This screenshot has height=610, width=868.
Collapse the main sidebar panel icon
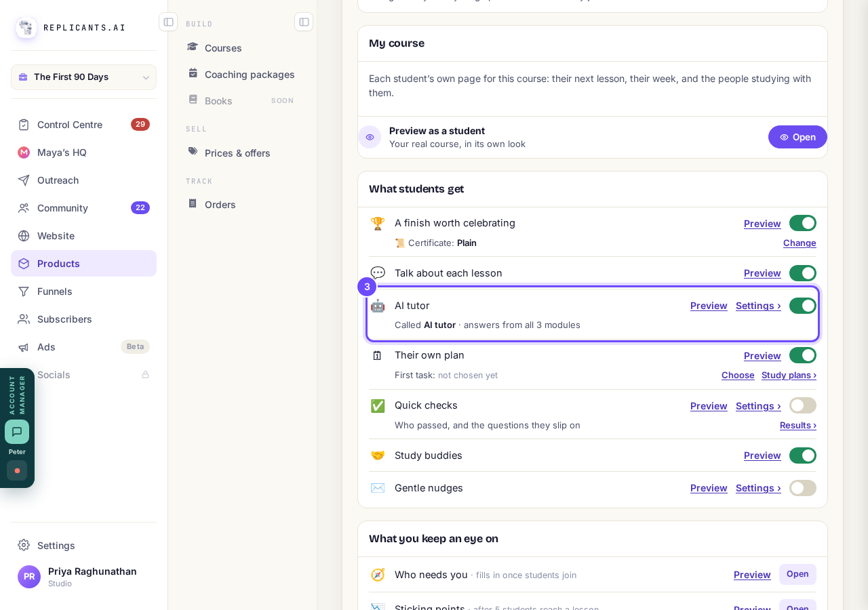click(168, 22)
